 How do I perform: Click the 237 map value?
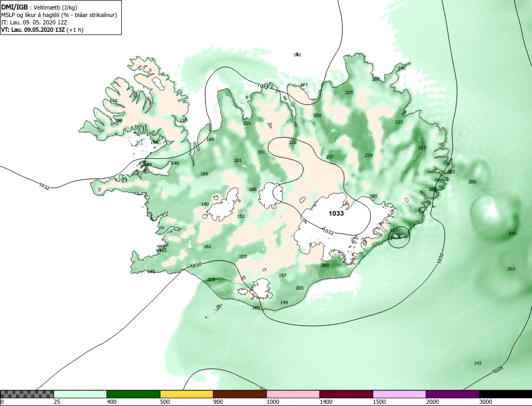click(x=330, y=157)
